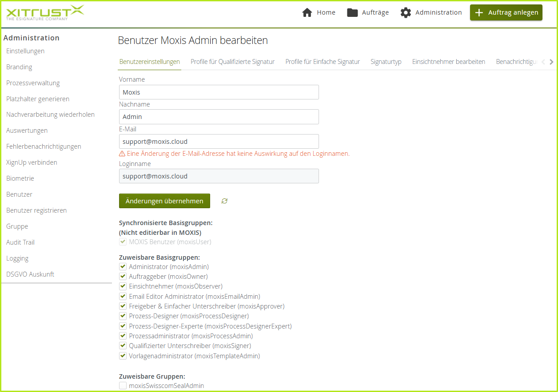Select Einsichtnehmer bearbeiten tab
Viewport: 558px width, 392px height.
(x=448, y=62)
